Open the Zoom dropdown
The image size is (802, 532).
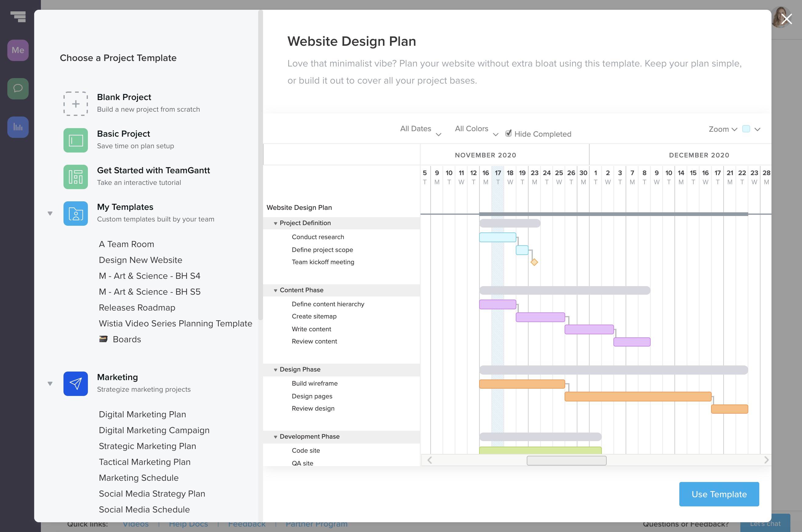723,129
